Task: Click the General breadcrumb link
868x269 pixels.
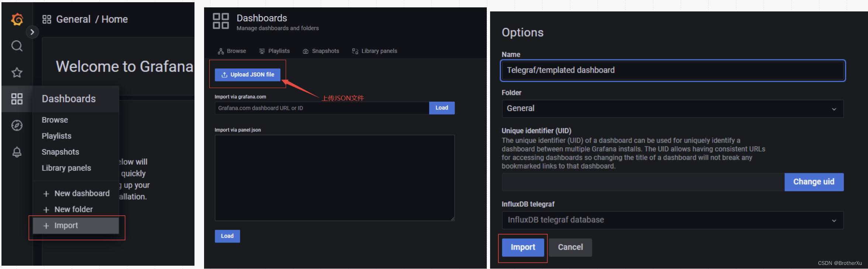Action: point(73,19)
